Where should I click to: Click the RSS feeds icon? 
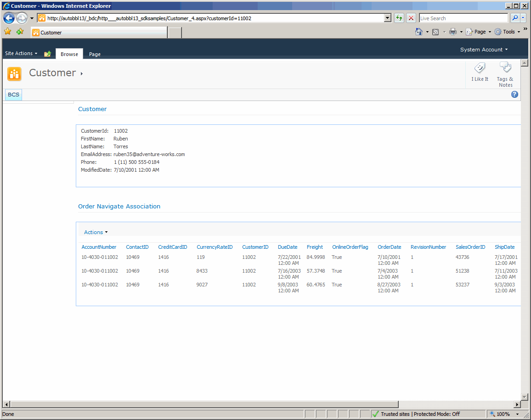(435, 31)
